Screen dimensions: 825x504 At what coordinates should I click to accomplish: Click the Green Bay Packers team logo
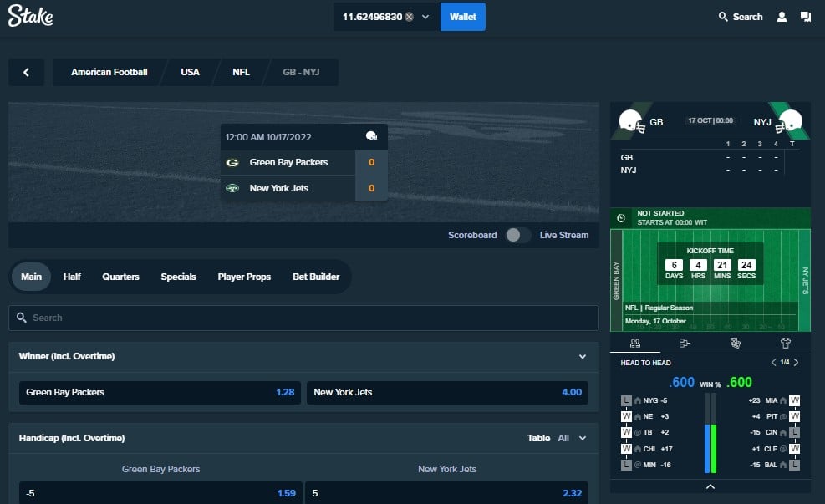(x=232, y=162)
